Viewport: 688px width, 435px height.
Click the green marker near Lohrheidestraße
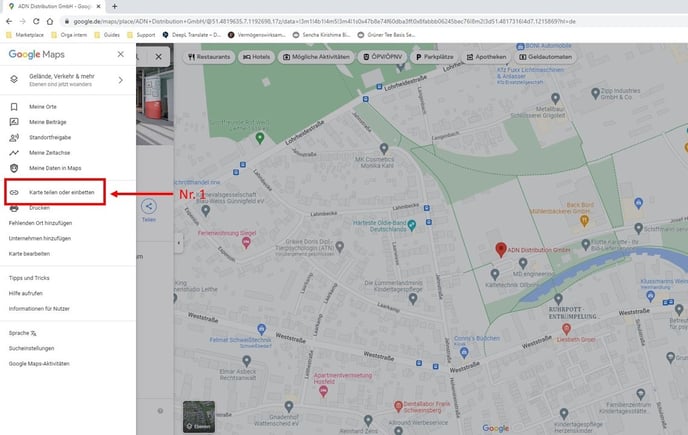click(260, 138)
